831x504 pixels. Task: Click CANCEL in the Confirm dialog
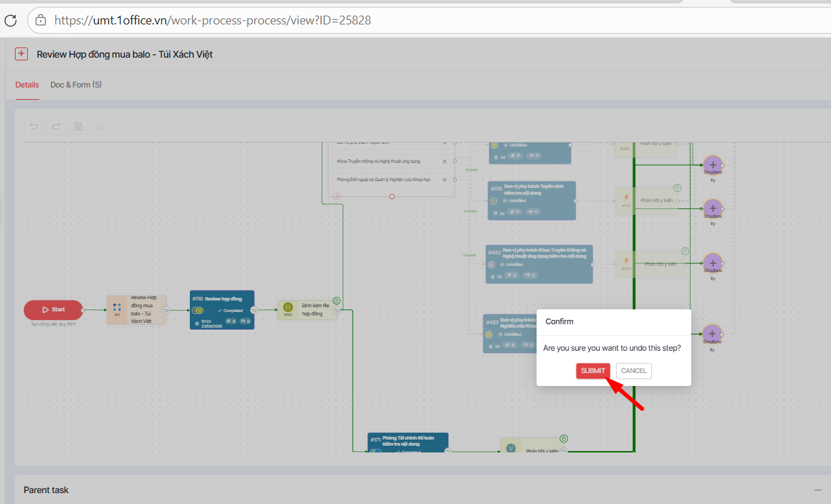coord(634,371)
